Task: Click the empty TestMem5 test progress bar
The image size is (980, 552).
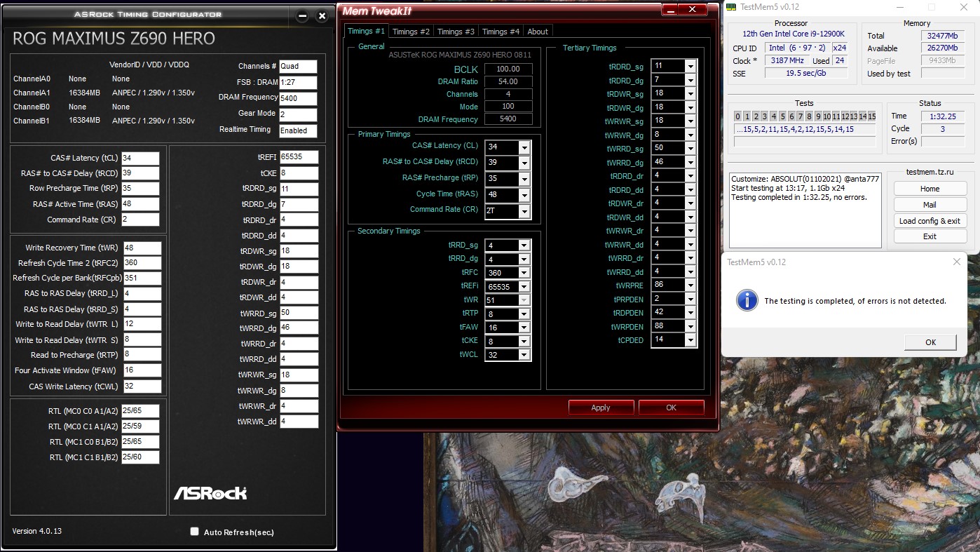Action: (x=805, y=142)
